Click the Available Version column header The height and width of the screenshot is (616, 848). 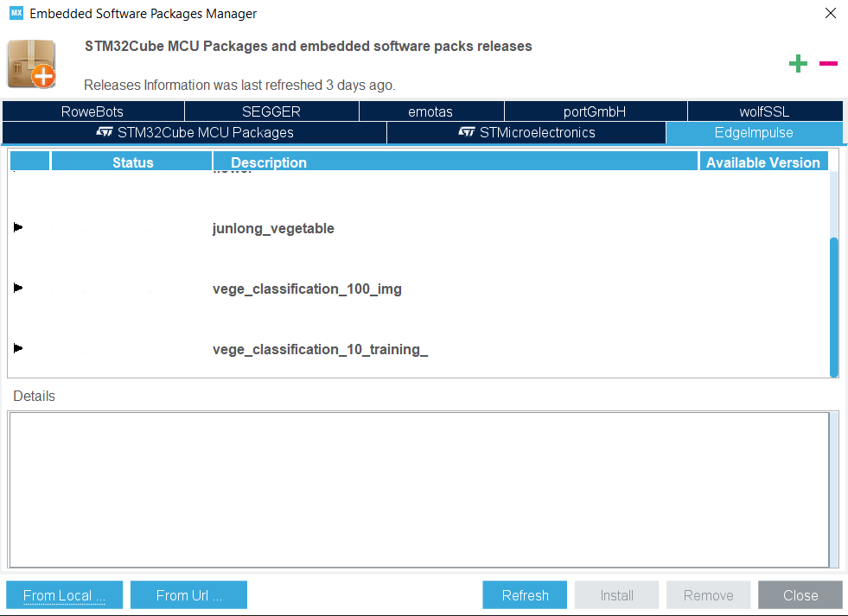pos(762,162)
